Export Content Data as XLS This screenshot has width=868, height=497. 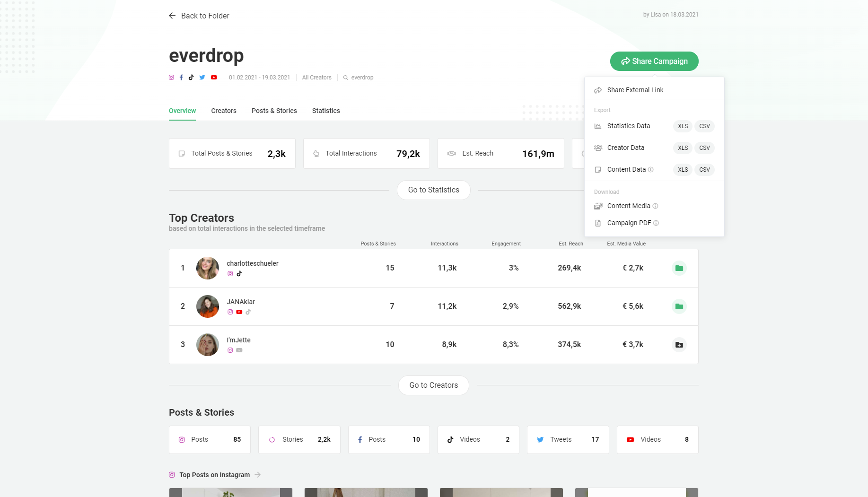coord(683,170)
